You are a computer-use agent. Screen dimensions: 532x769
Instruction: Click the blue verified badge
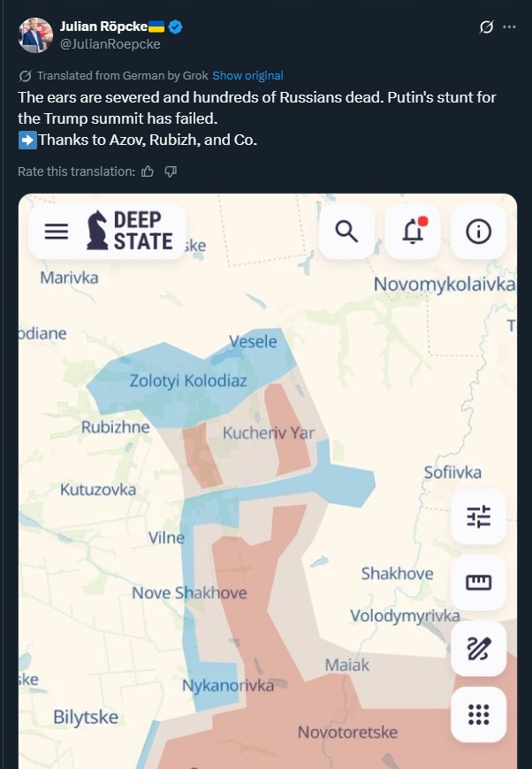177,27
